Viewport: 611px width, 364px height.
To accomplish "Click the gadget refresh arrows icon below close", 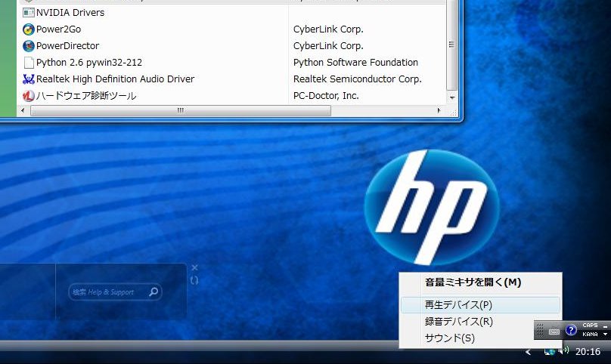I will (194, 280).
